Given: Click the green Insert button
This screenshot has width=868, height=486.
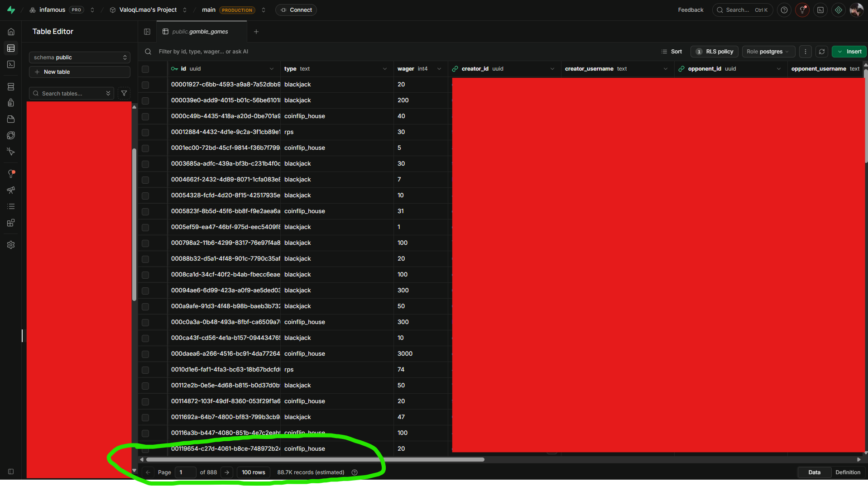Looking at the screenshot, I should pos(849,52).
